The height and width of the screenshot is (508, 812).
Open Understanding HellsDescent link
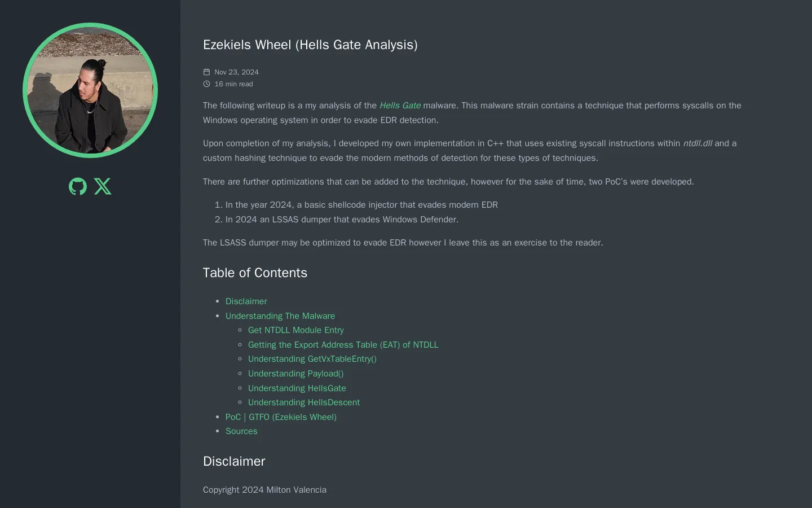304,402
